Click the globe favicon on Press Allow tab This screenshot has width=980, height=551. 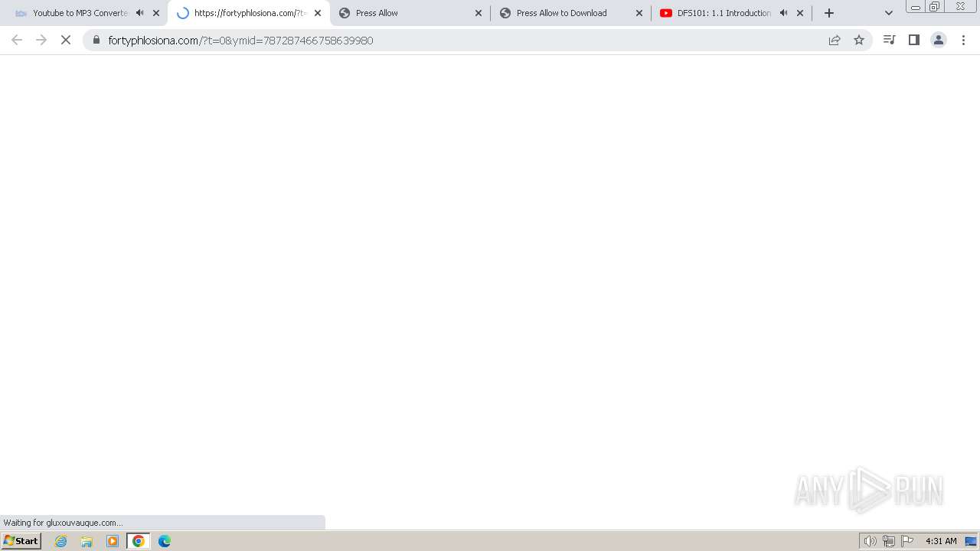(345, 13)
